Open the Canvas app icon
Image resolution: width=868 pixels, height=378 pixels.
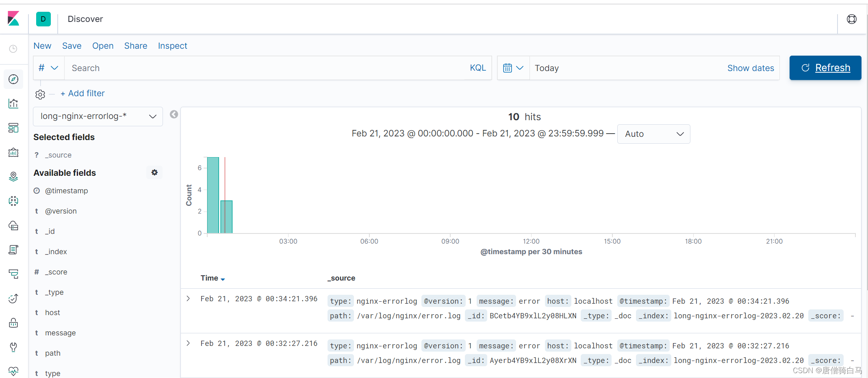click(13, 152)
